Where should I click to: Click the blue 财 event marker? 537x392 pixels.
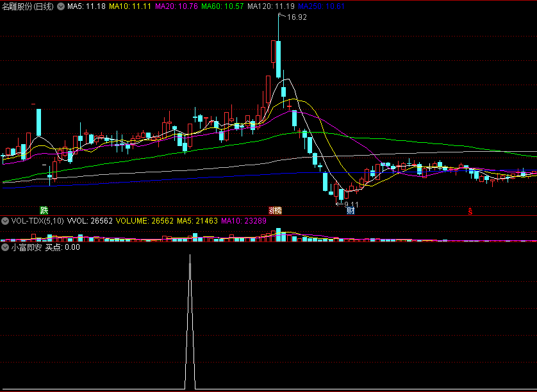tap(351, 210)
